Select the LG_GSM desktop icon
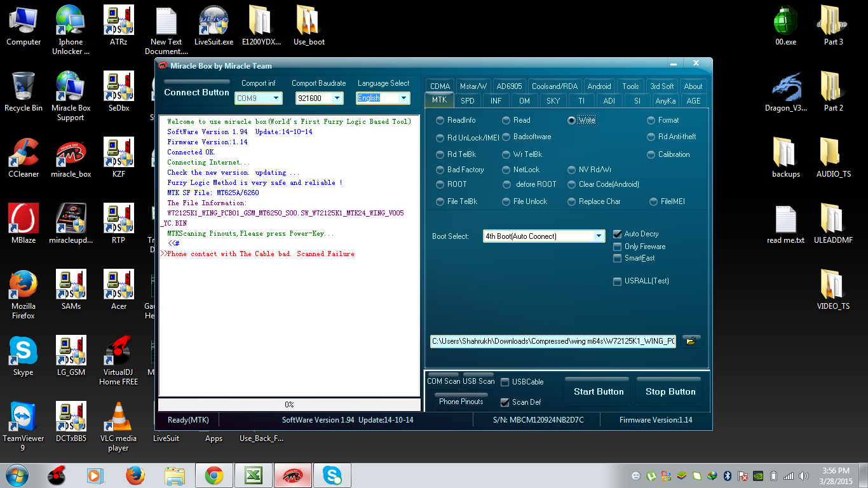Viewport: 868px width, 488px height. point(71,356)
